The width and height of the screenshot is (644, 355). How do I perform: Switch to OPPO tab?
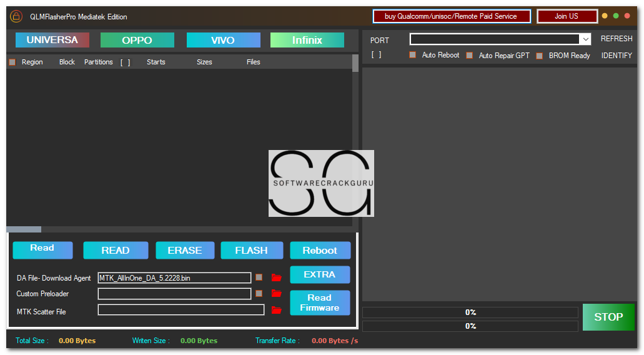tap(137, 40)
